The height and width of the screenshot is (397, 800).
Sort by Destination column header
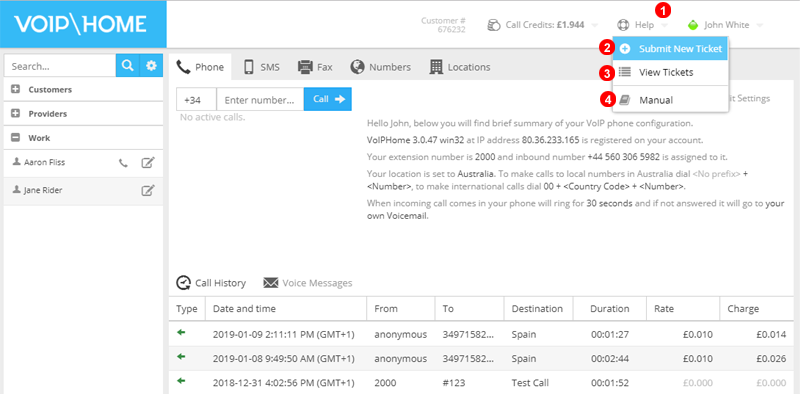[x=538, y=309]
